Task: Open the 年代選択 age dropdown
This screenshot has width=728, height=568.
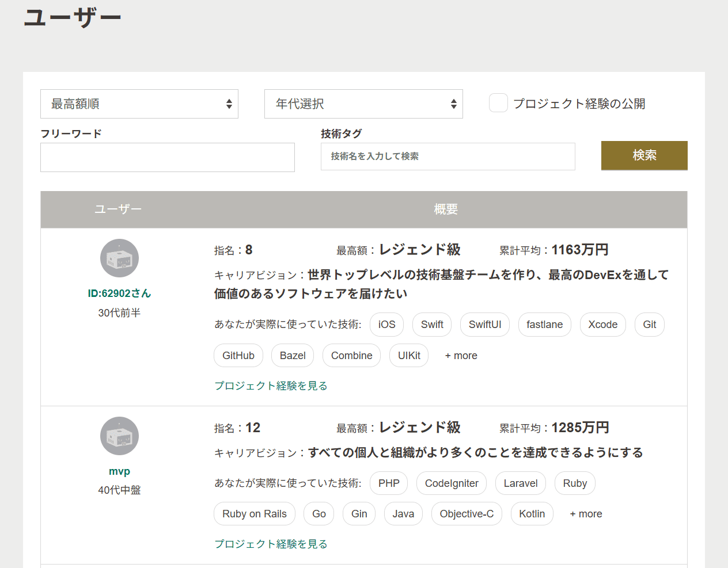Action: pos(363,104)
